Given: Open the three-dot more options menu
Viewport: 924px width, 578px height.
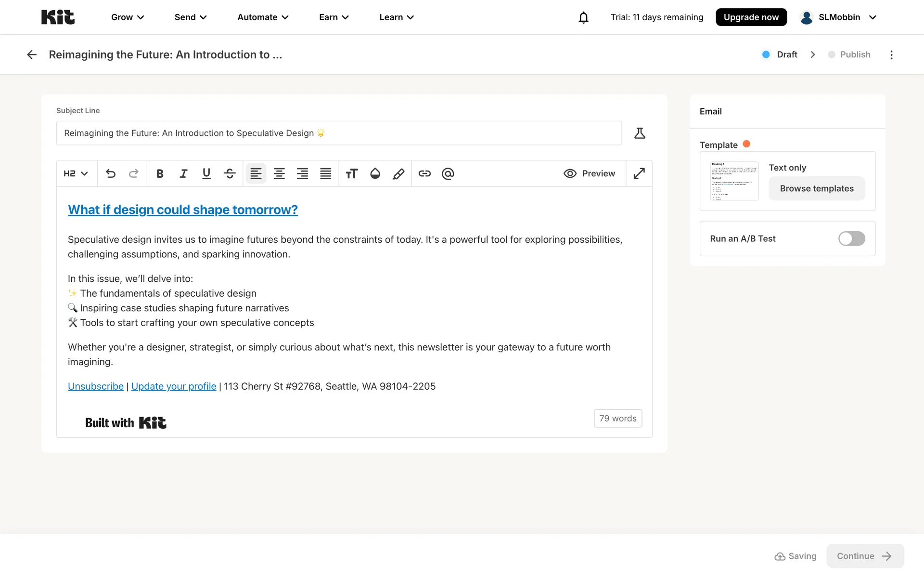Looking at the screenshot, I should point(891,55).
